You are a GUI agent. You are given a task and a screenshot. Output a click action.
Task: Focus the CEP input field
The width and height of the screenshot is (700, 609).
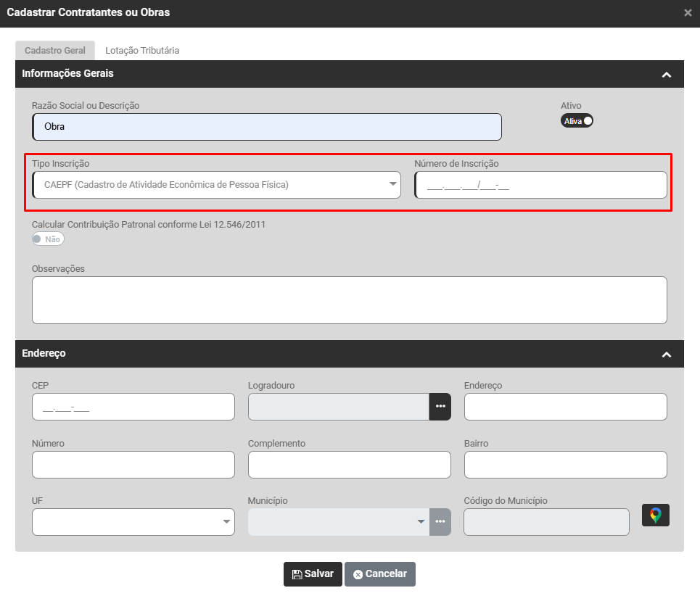133,407
